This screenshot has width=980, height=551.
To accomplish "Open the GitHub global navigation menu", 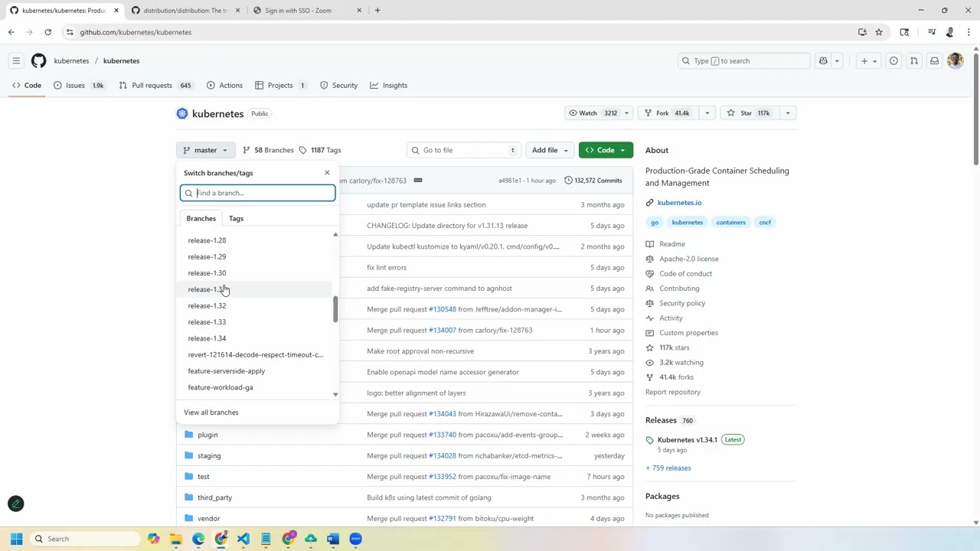I will [x=16, y=60].
